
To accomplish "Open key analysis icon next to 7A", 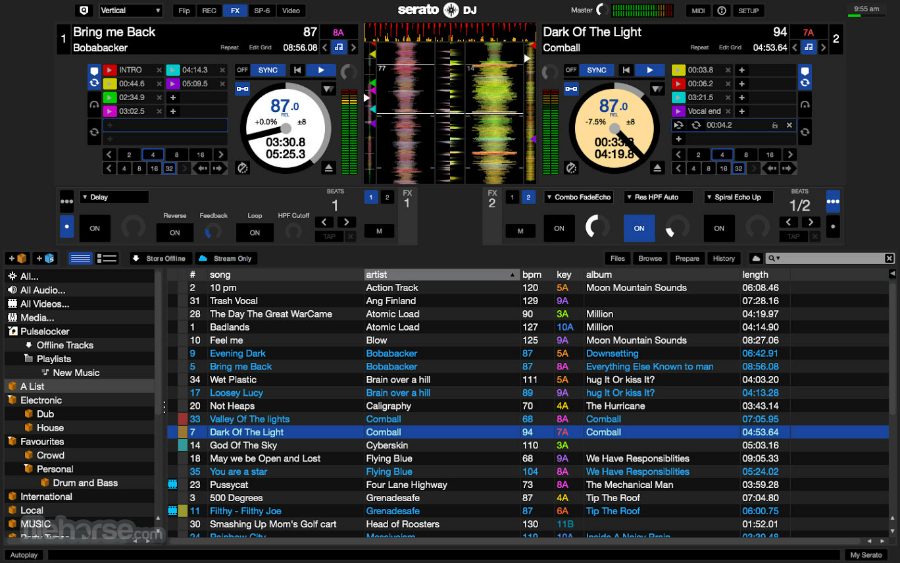I will click(809, 48).
